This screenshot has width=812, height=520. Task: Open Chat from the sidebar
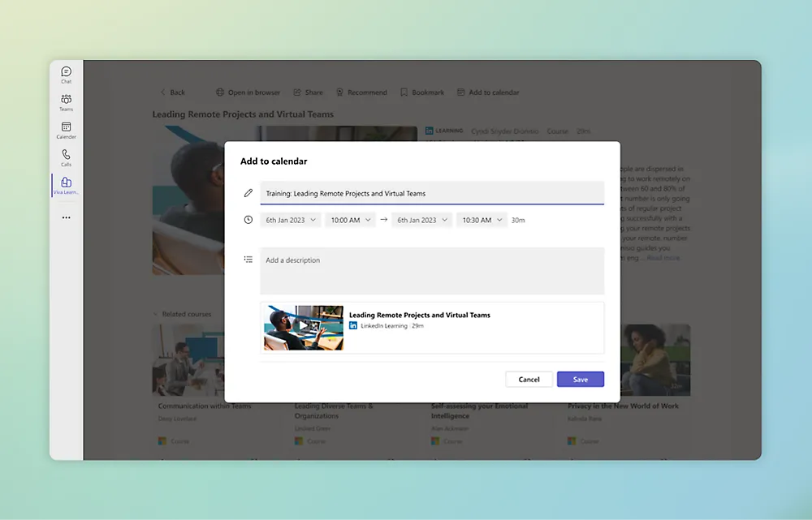(66, 75)
